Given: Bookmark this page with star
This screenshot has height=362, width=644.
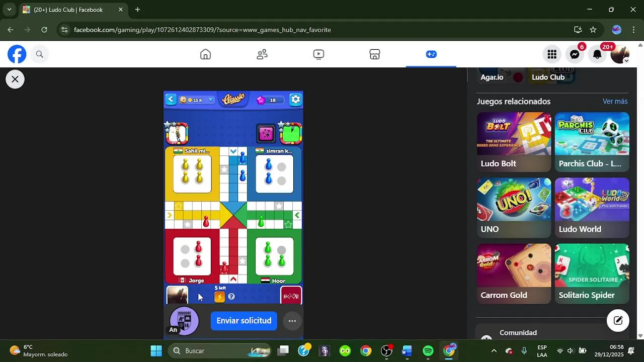Looking at the screenshot, I should 593,30.
